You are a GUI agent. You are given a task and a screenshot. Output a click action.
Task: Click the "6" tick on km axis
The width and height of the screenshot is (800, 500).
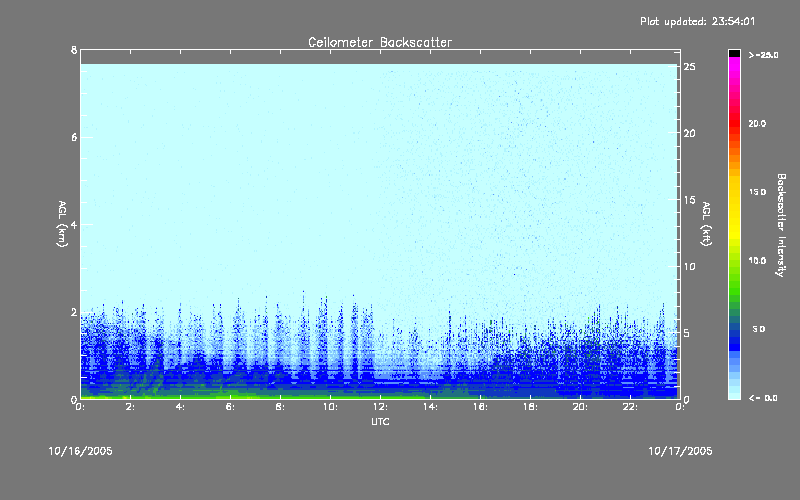click(x=74, y=137)
